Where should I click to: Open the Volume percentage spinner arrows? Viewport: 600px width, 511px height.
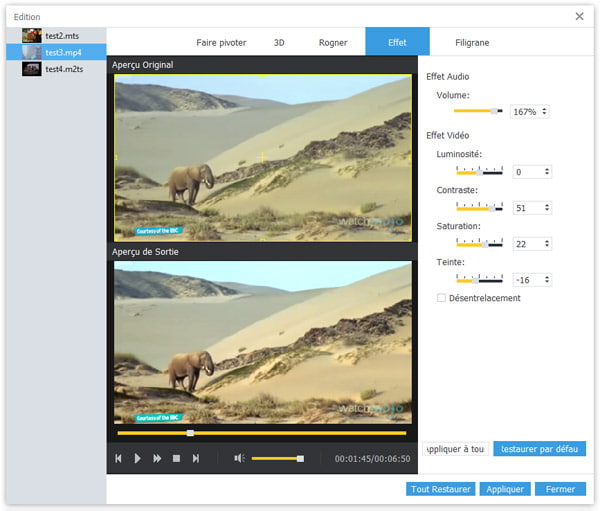[x=544, y=112]
